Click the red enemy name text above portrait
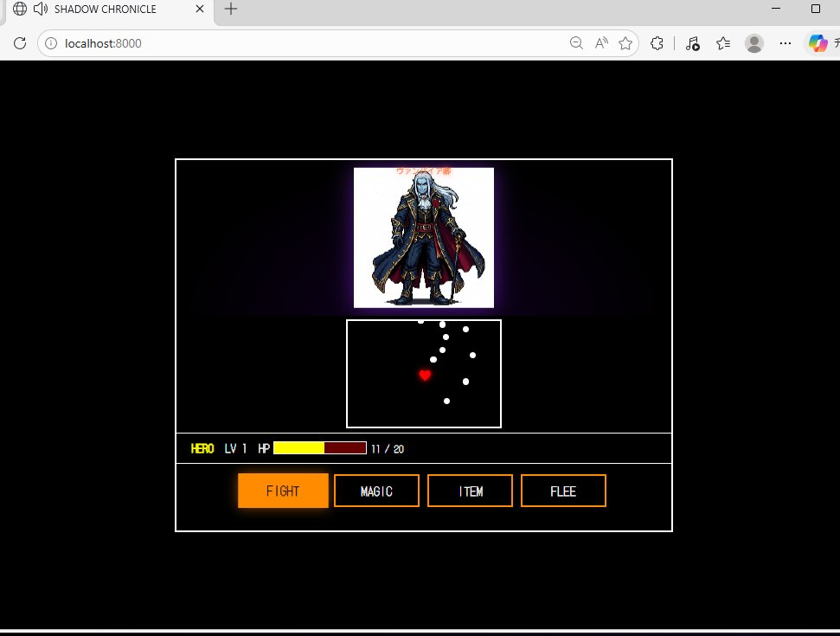 (424, 171)
